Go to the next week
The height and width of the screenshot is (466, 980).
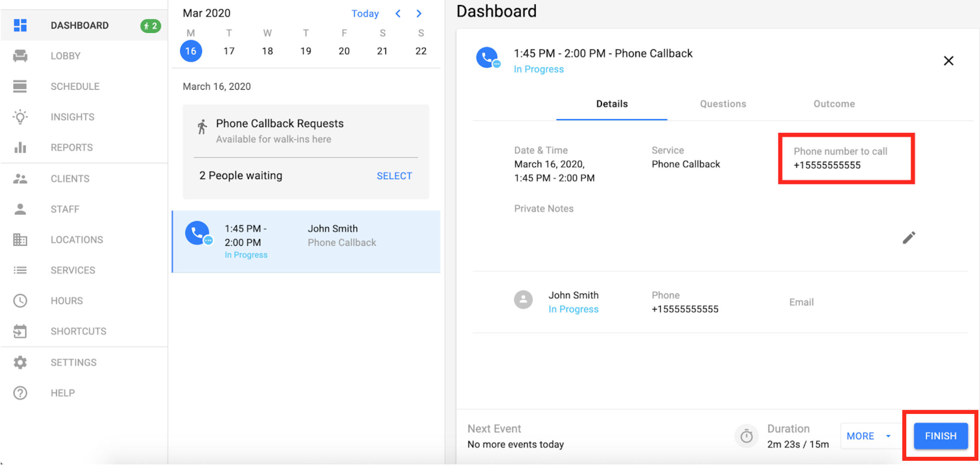(419, 14)
